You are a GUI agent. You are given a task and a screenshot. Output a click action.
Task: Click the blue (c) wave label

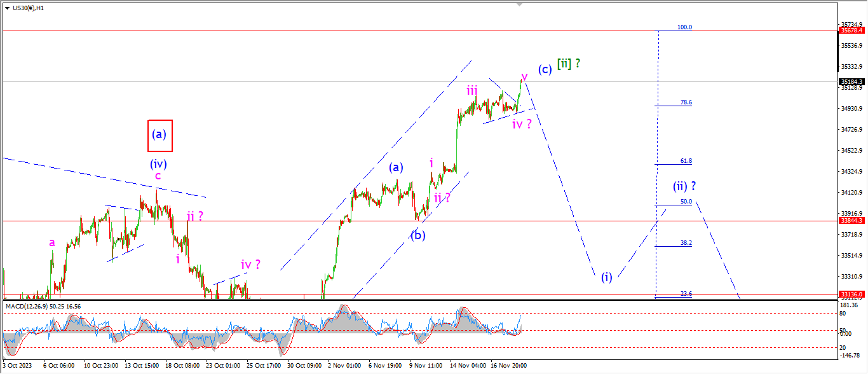pos(545,69)
